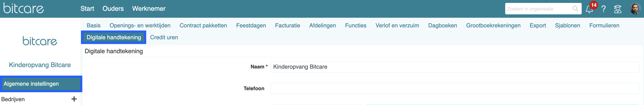Click the organisation bitcare logo thumbnail
Viewport: 644px width, 105px height.
[x=40, y=41]
